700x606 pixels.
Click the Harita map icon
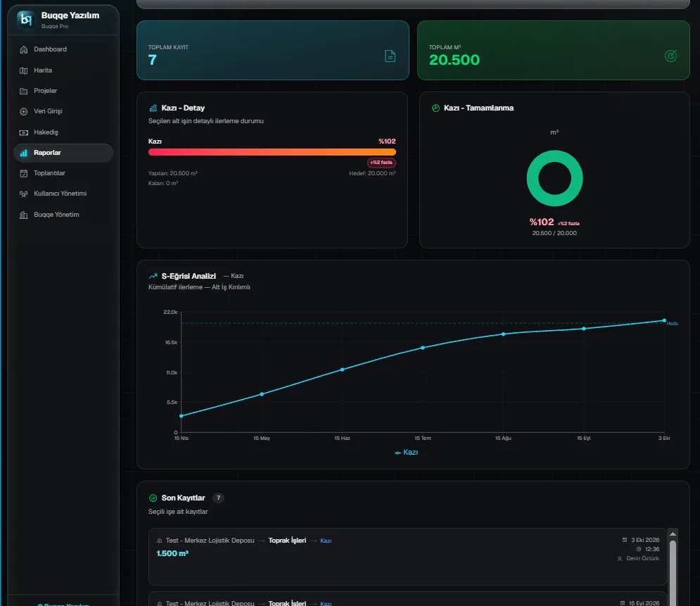[24, 70]
